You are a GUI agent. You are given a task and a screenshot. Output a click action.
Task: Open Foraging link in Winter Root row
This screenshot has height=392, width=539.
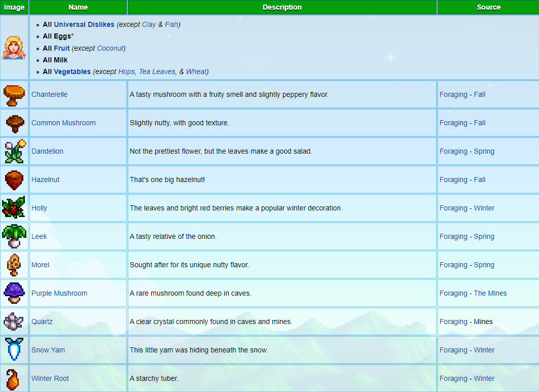point(453,378)
